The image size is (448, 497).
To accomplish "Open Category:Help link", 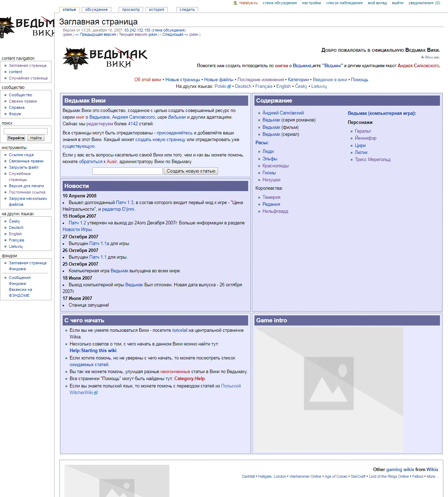I will point(189,379).
